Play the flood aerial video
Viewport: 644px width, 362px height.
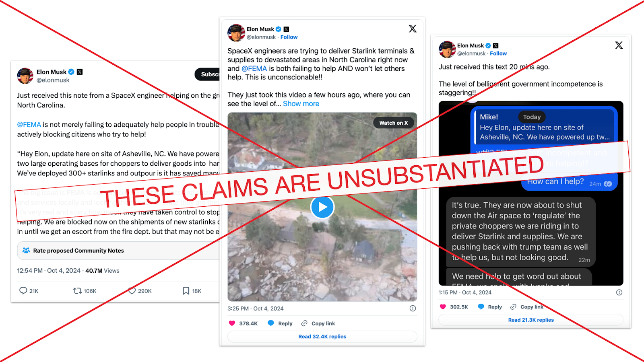[322, 207]
